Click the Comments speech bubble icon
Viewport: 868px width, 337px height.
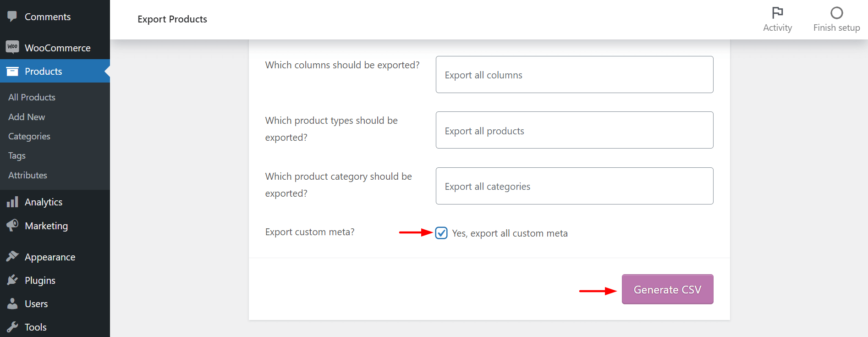[x=12, y=17]
